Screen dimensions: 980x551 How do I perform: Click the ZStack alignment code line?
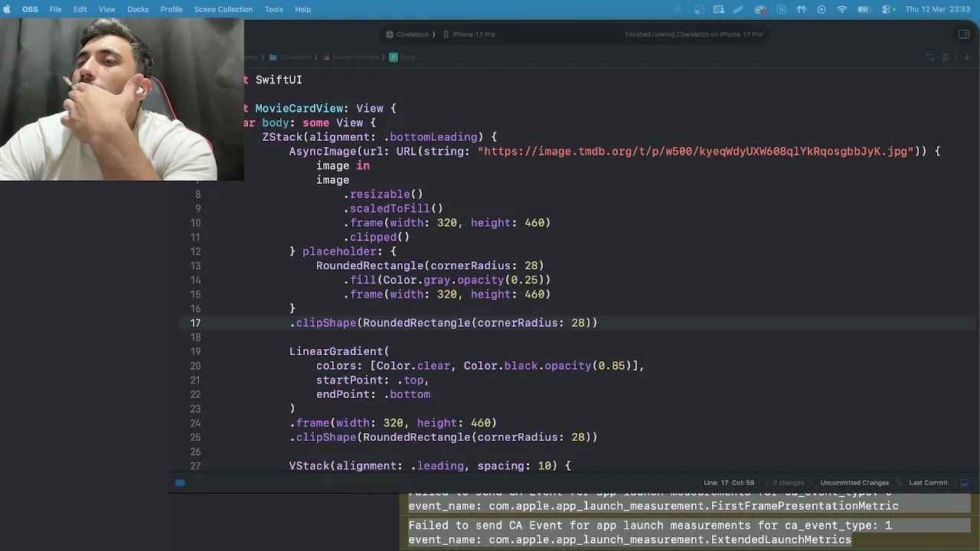[x=380, y=137]
